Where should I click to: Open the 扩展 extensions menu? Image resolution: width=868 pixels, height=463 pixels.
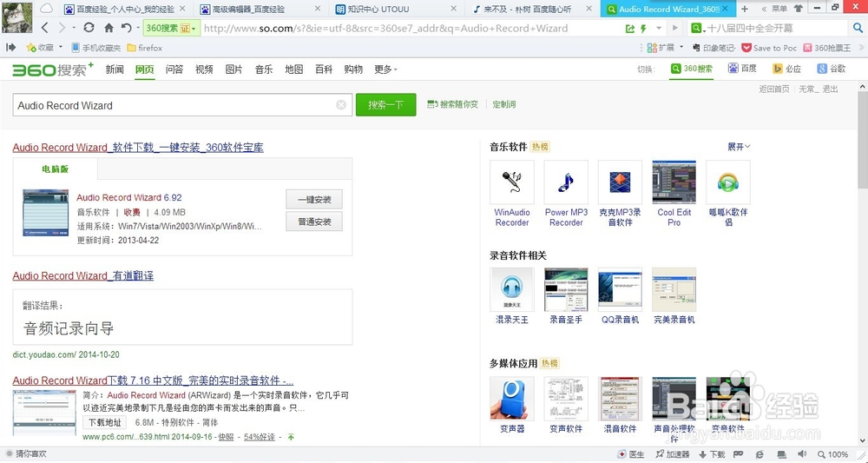(666, 48)
